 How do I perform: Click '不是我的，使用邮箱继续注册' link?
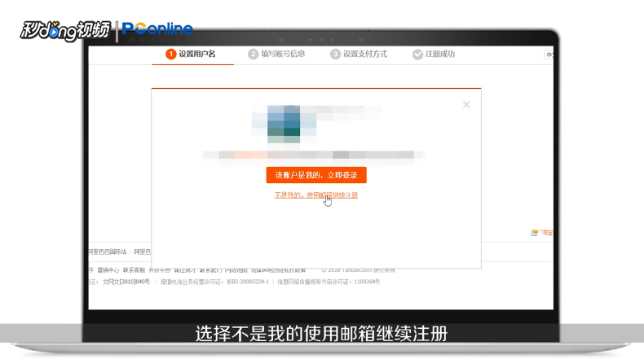pos(316,195)
